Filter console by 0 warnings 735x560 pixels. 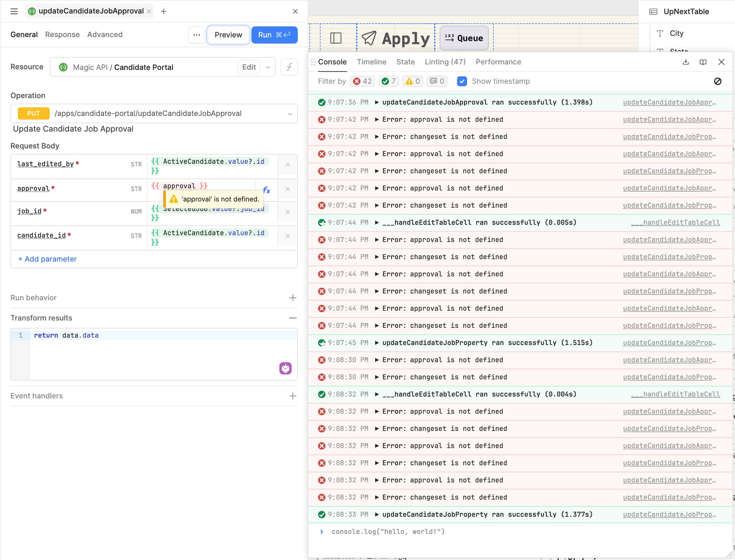413,81
